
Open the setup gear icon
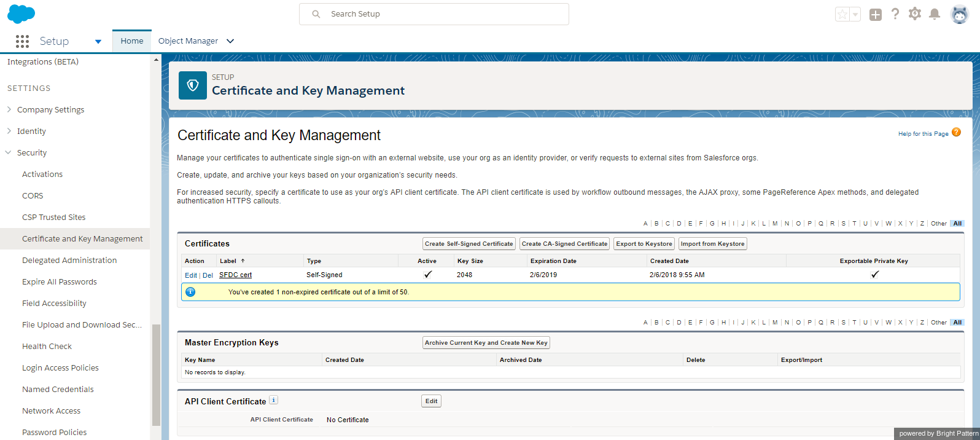click(915, 14)
